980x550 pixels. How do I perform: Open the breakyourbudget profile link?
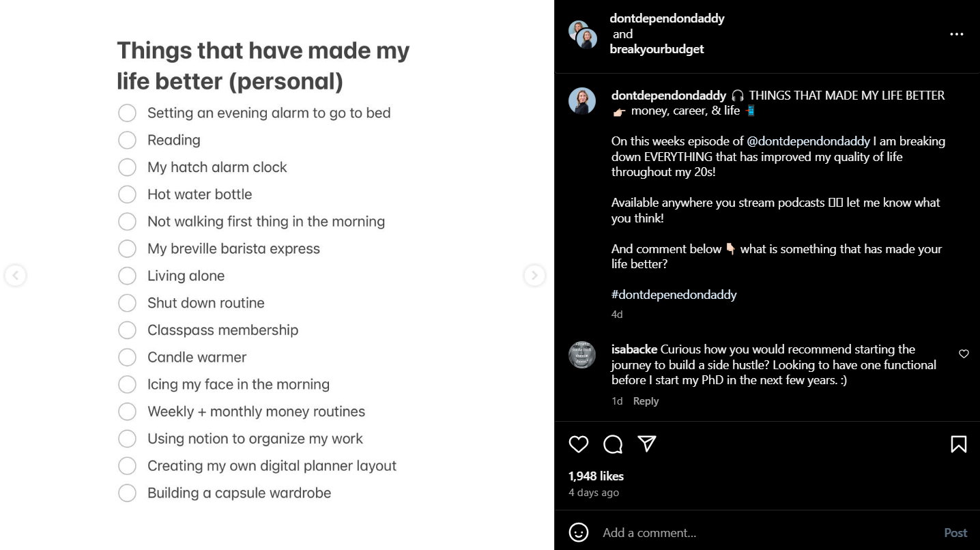click(x=657, y=48)
